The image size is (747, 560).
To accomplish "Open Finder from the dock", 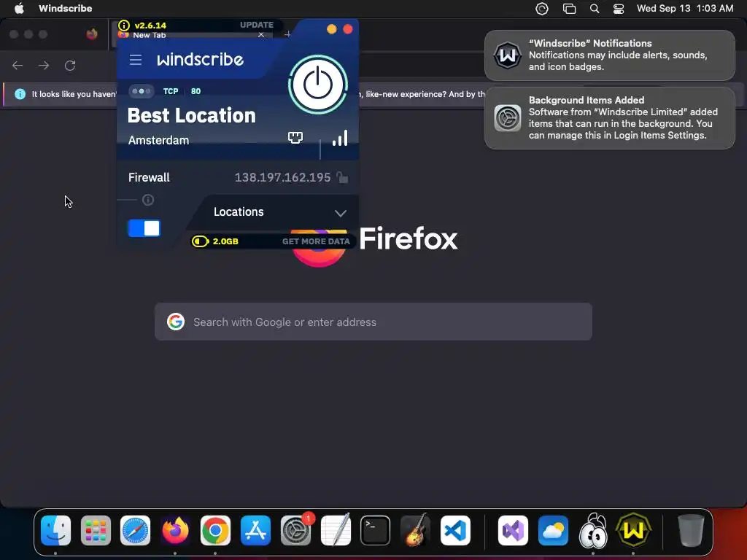I will (55, 530).
